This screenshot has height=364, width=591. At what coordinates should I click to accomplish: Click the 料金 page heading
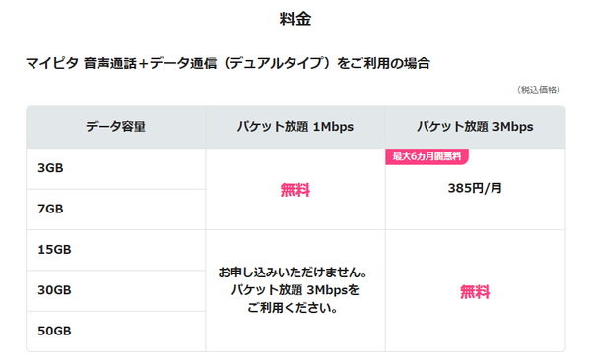(x=295, y=19)
